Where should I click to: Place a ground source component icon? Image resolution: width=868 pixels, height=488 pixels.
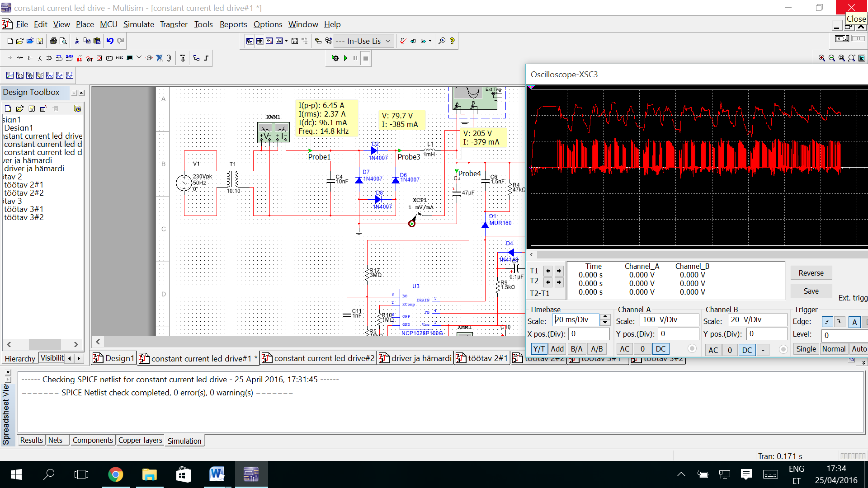click(10, 58)
